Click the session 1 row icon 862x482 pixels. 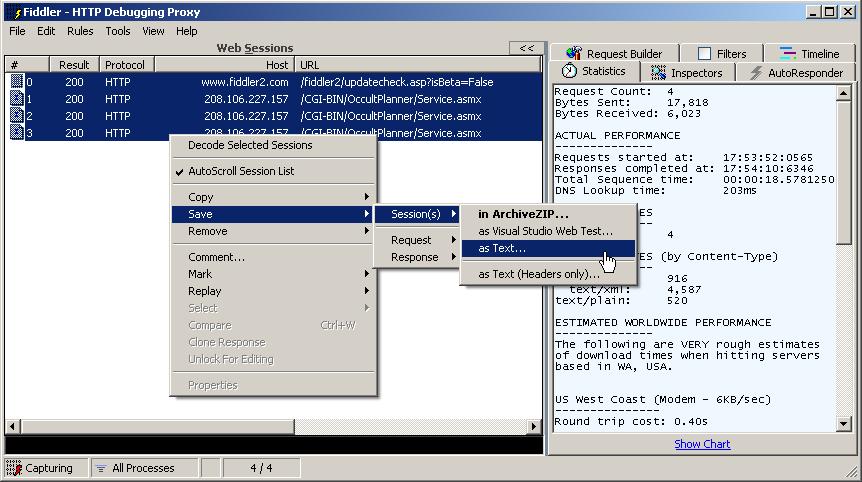(16, 99)
